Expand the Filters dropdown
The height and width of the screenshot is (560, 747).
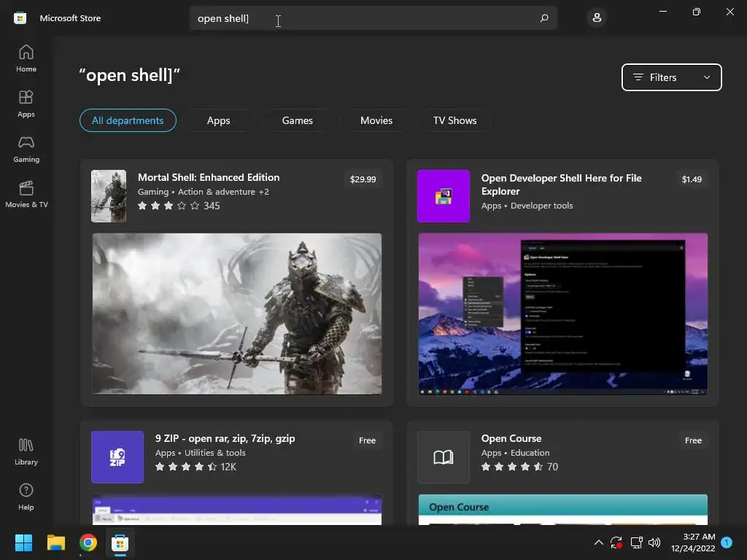click(x=671, y=77)
